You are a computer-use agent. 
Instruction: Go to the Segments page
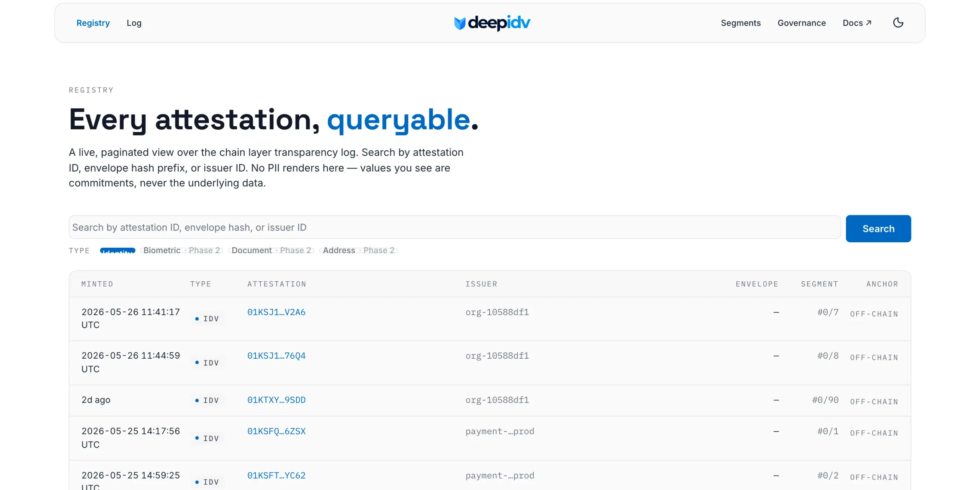point(741,23)
